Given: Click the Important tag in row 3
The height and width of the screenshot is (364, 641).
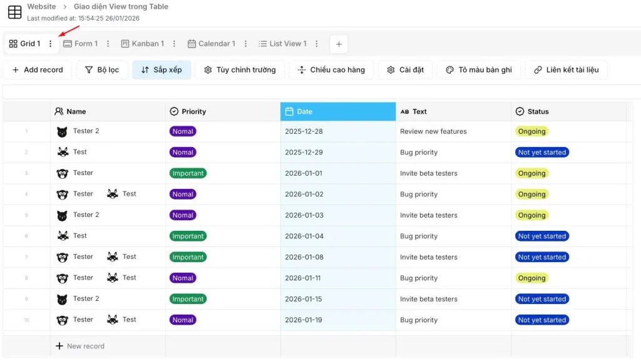Looking at the screenshot, I should pos(188,173).
